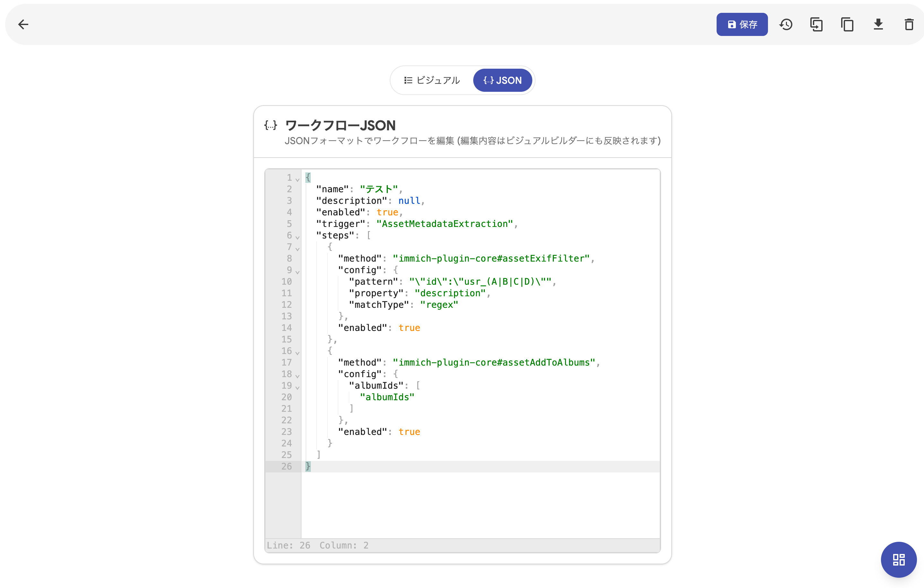
Task: Click the null description value
Action: (x=409, y=201)
